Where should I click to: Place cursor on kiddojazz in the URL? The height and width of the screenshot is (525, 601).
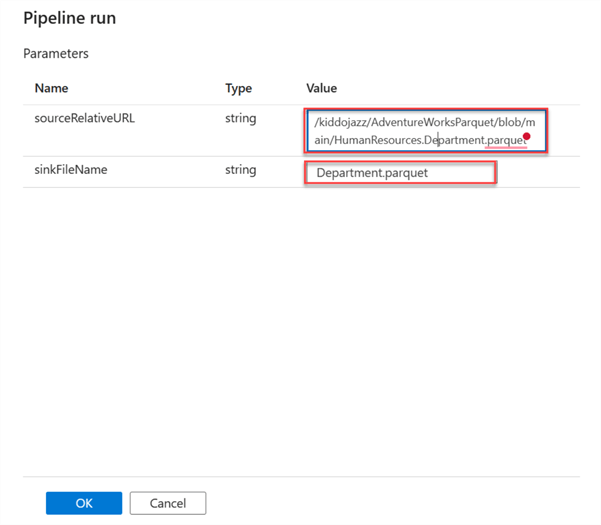click(345, 122)
